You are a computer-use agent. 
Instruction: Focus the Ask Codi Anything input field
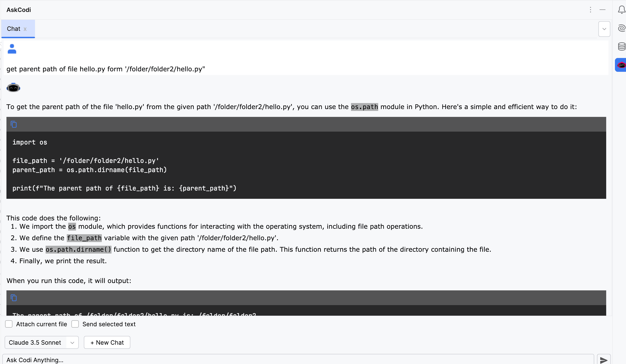pos(298,360)
